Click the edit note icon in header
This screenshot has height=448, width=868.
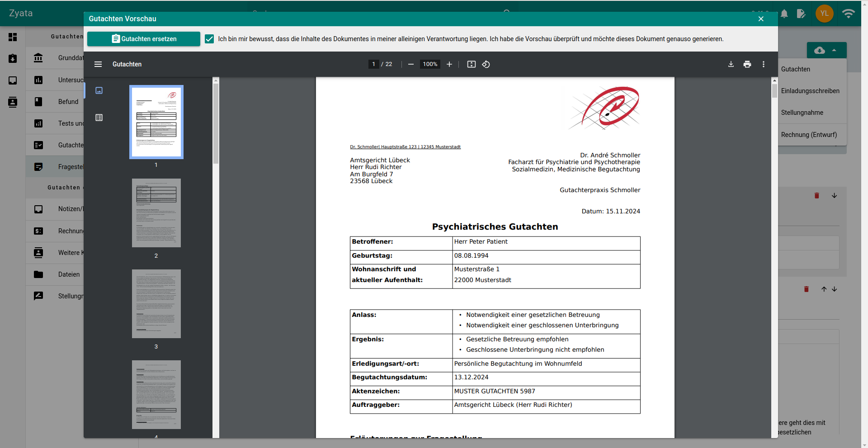801,14
